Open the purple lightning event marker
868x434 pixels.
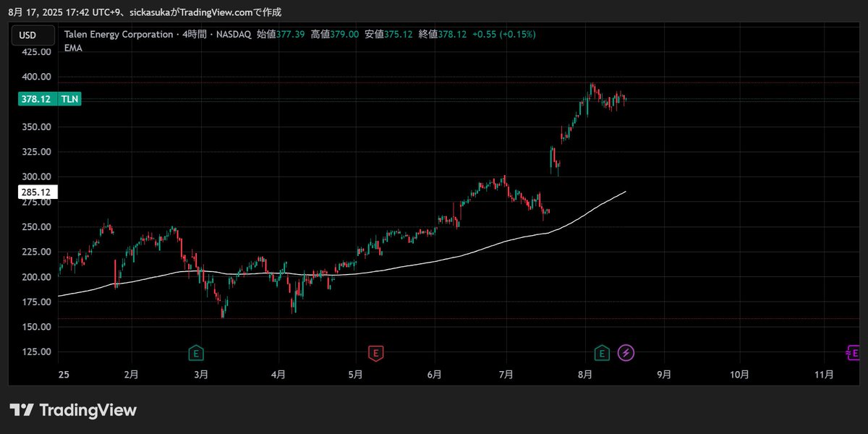626,353
